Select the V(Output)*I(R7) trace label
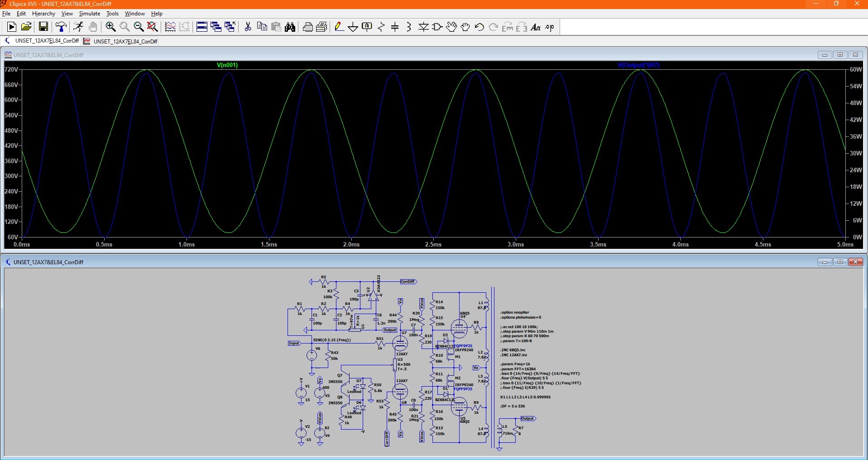 tap(638, 65)
